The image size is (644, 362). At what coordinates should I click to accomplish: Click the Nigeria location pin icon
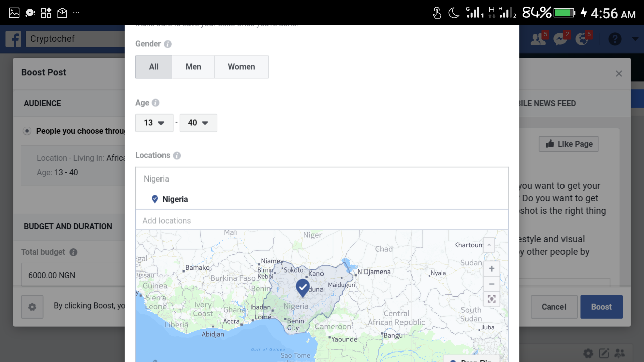click(x=155, y=199)
